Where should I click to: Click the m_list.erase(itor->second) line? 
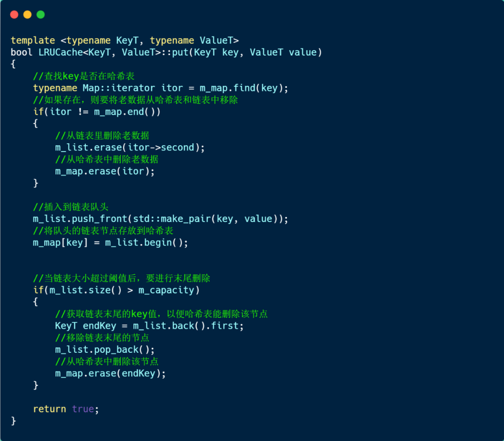pos(130,147)
